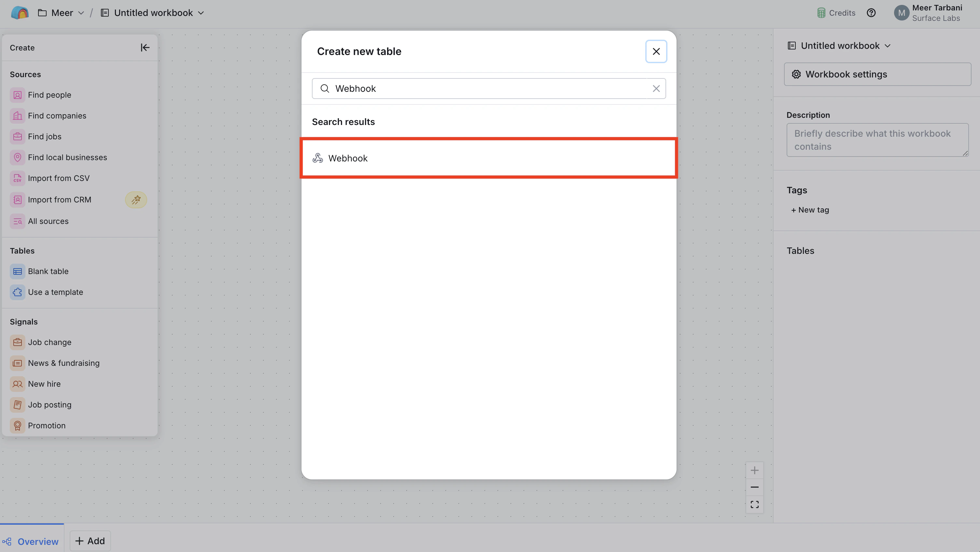Image resolution: width=980 pixels, height=552 pixels.
Task: Close the Create new table dialog
Action: point(656,51)
